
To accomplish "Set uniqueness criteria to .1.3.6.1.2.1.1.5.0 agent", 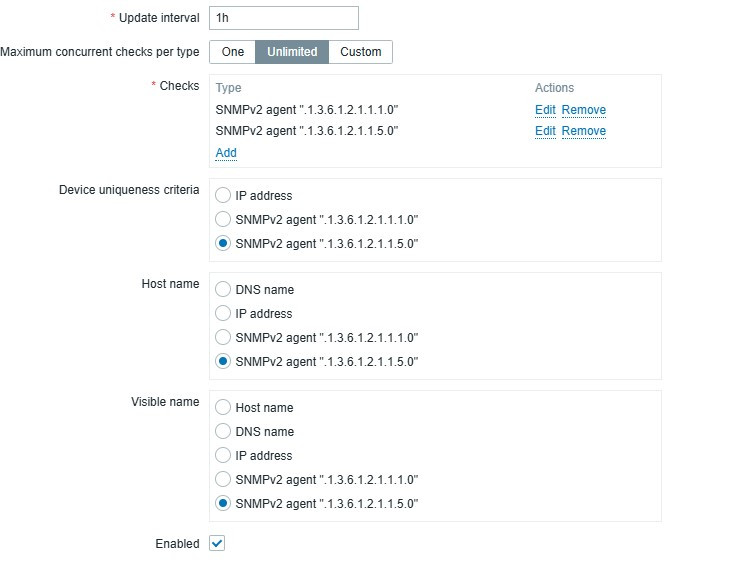I will tap(223, 244).
